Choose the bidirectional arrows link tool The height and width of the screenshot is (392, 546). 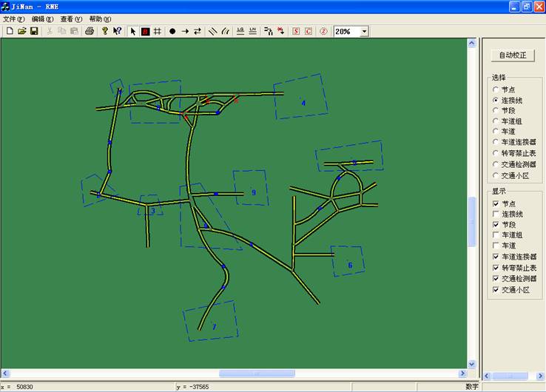click(198, 32)
